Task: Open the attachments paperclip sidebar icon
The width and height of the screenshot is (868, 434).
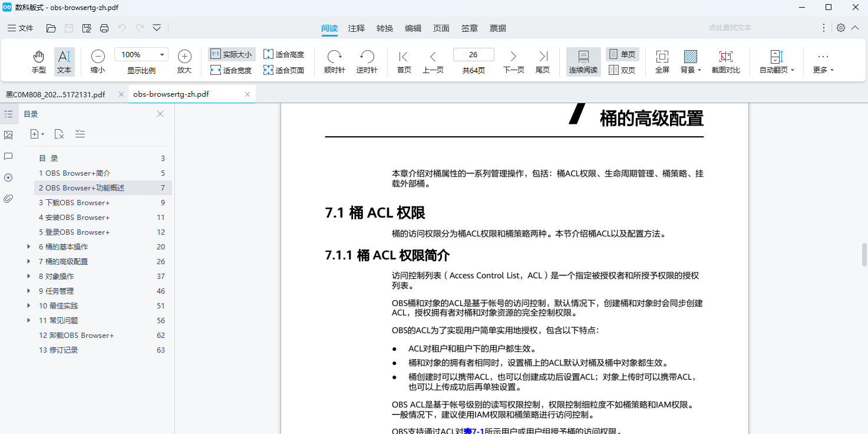Action: click(8, 199)
